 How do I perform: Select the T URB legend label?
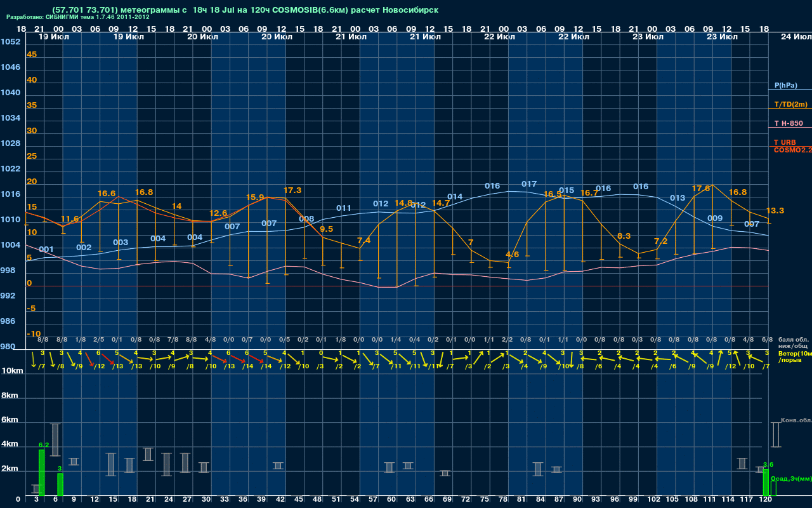click(x=785, y=142)
